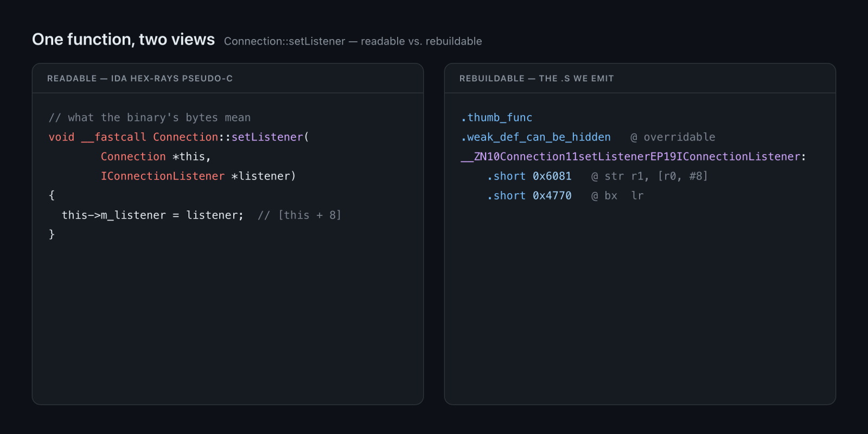
Task: Click the '@ overridable' comment
Action: pos(673,137)
